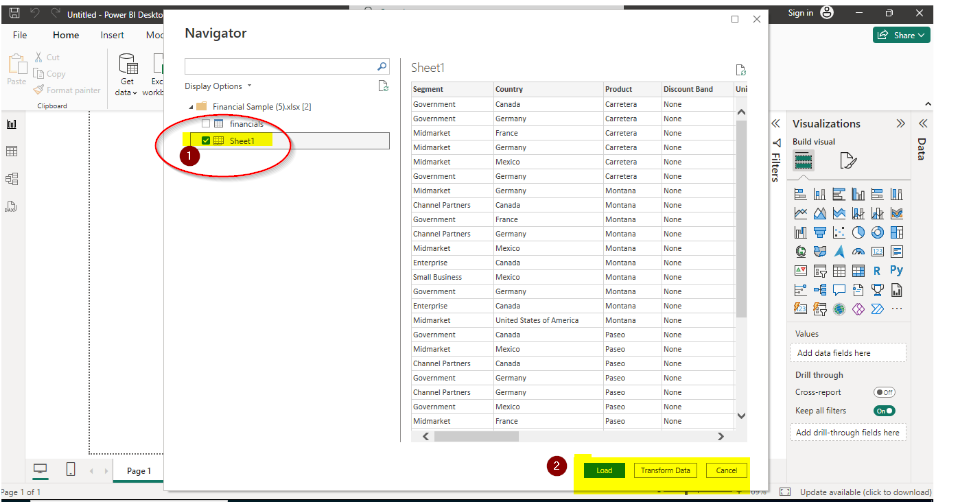Click the preview vertical scrollbar thumb
Screen dimensions: 958x502
click(741, 219)
